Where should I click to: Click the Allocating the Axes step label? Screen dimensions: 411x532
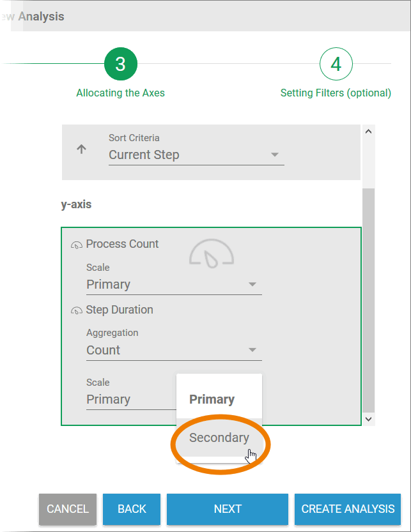120,93
